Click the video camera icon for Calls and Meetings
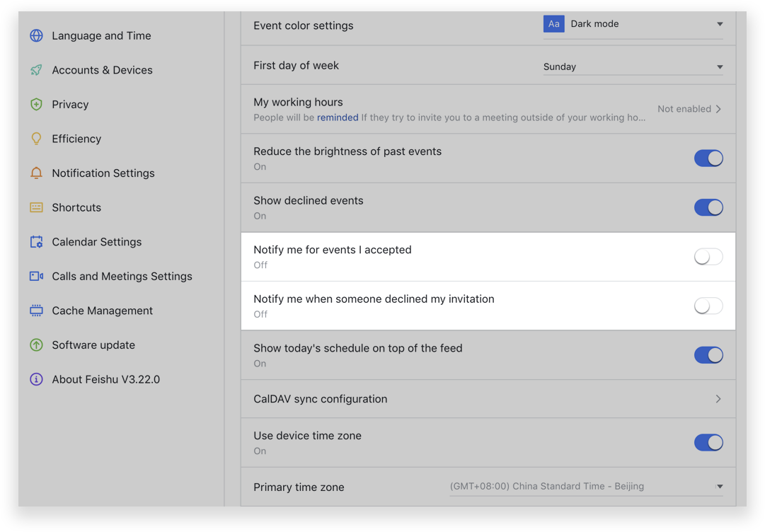The image size is (765, 532). pyautogui.click(x=36, y=276)
